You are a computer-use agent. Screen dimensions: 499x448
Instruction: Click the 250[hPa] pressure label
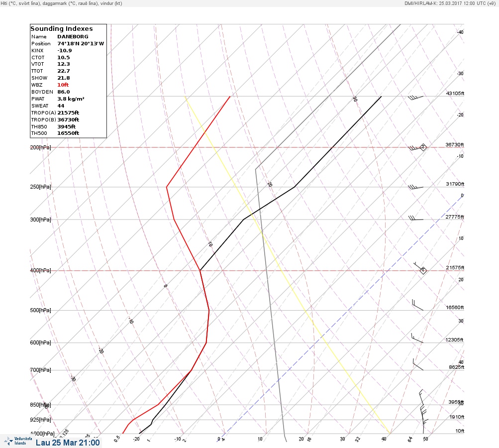(x=40, y=187)
